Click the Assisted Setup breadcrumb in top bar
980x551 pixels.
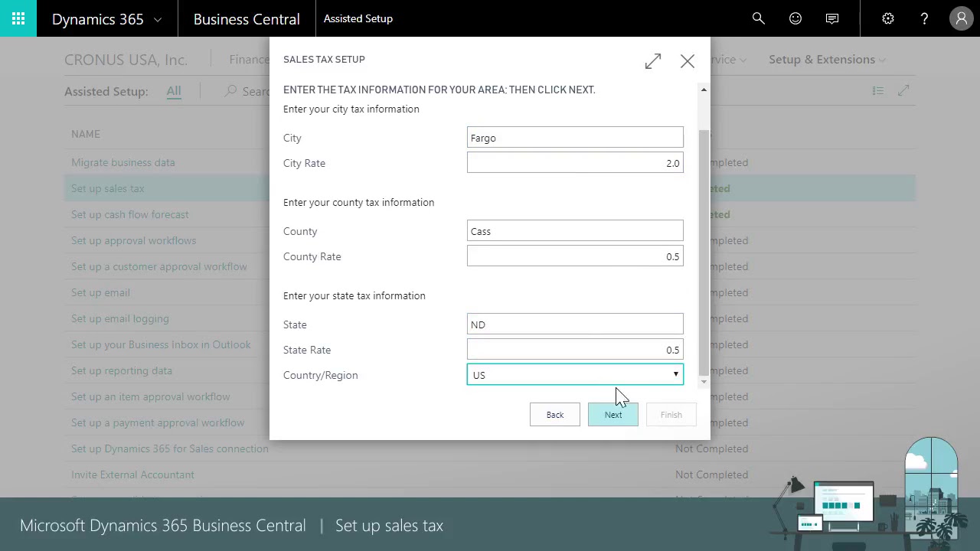[358, 18]
